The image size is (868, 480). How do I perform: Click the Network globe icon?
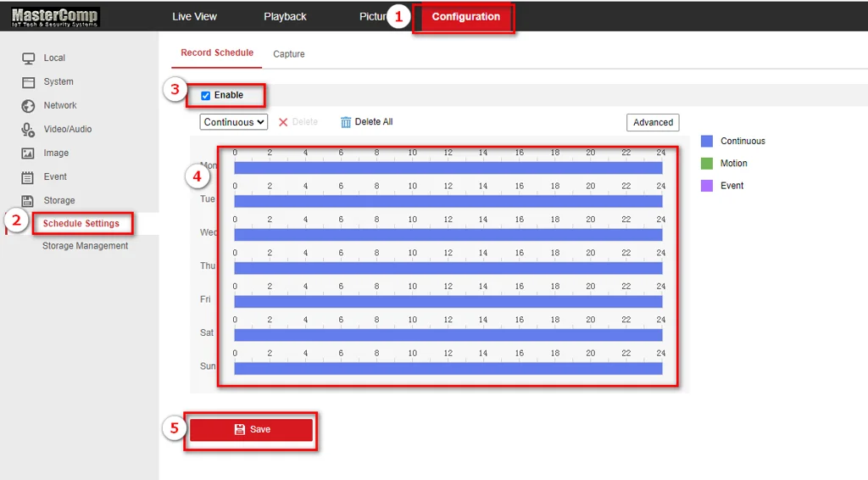[28, 106]
